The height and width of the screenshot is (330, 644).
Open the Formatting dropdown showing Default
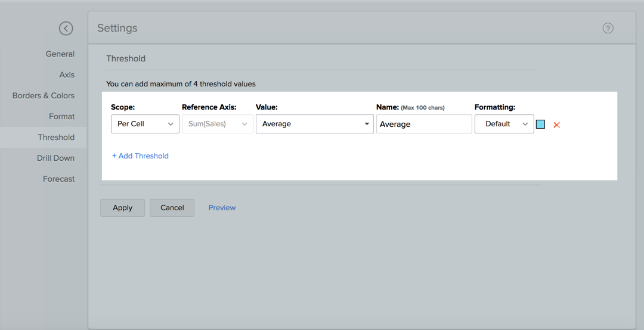click(504, 124)
